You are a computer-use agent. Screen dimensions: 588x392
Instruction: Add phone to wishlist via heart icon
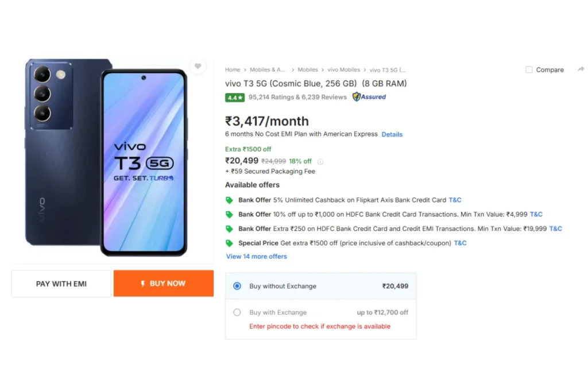198,67
